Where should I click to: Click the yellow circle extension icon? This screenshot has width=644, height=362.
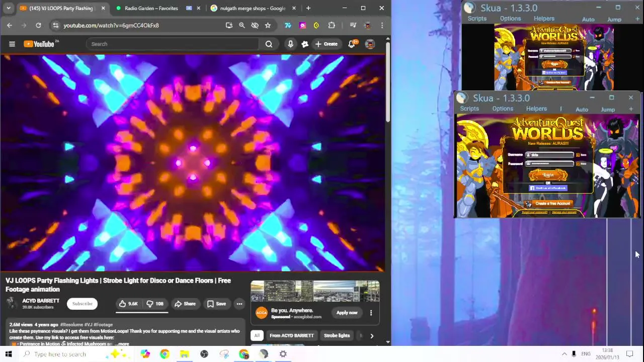click(316, 25)
